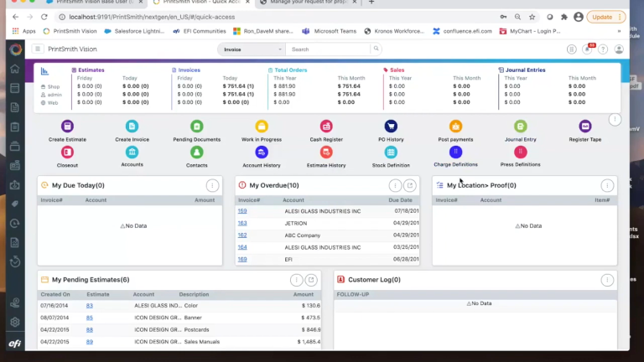Click search magnifier icon in app header
644x362 pixels.
(376, 49)
